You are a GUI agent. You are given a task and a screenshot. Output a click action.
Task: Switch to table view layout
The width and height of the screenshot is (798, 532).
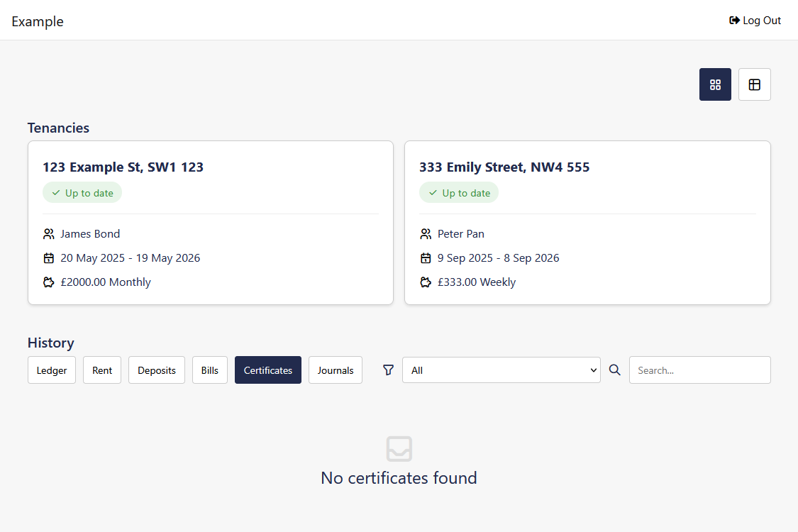point(754,84)
